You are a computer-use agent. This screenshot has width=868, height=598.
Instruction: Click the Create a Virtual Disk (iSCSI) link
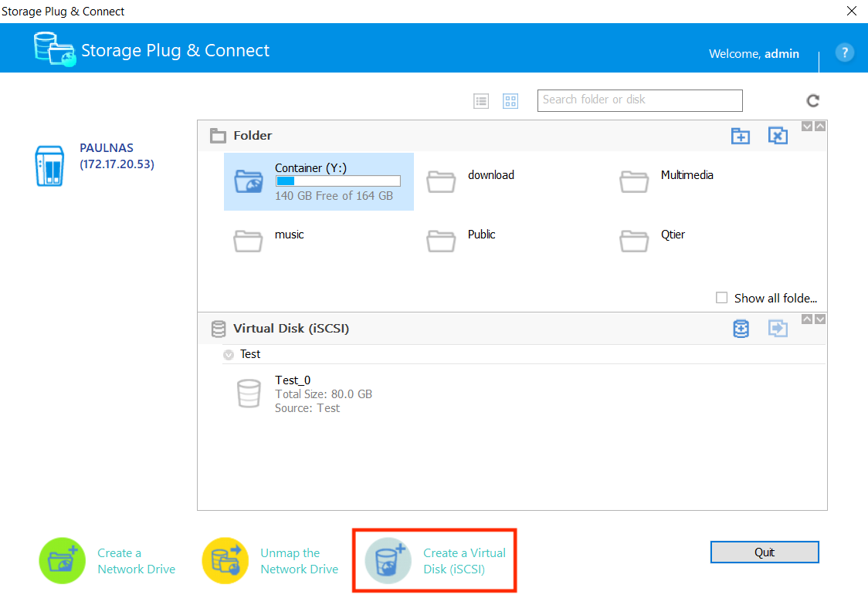click(464, 561)
